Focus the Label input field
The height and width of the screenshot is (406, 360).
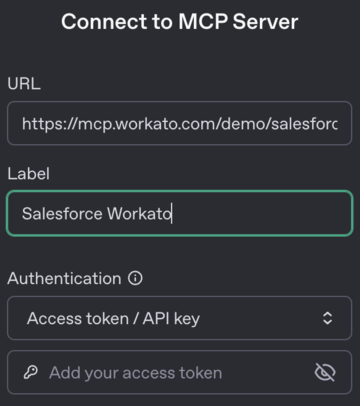179,213
